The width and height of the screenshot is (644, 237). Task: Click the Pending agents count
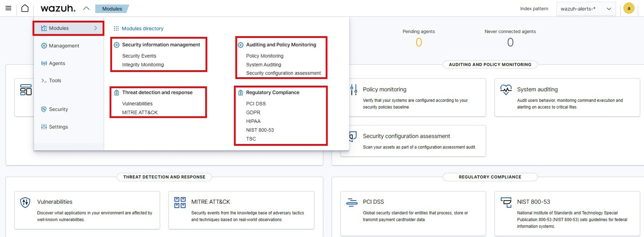coord(419,42)
